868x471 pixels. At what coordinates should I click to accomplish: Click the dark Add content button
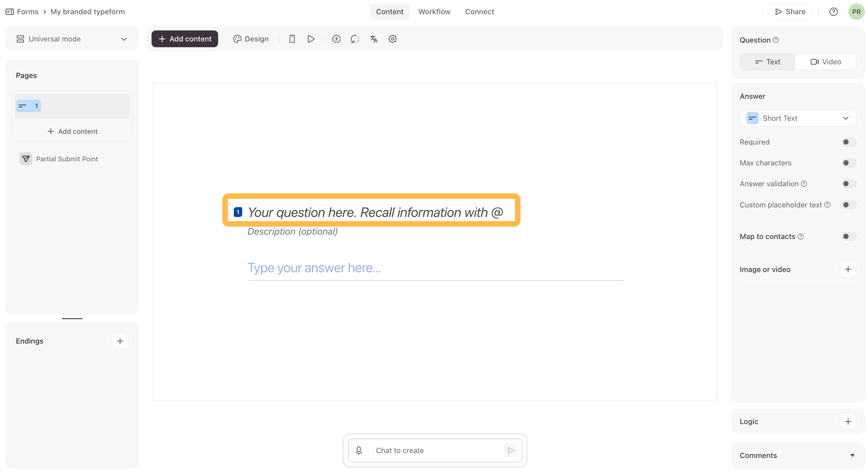pyautogui.click(x=185, y=39)
